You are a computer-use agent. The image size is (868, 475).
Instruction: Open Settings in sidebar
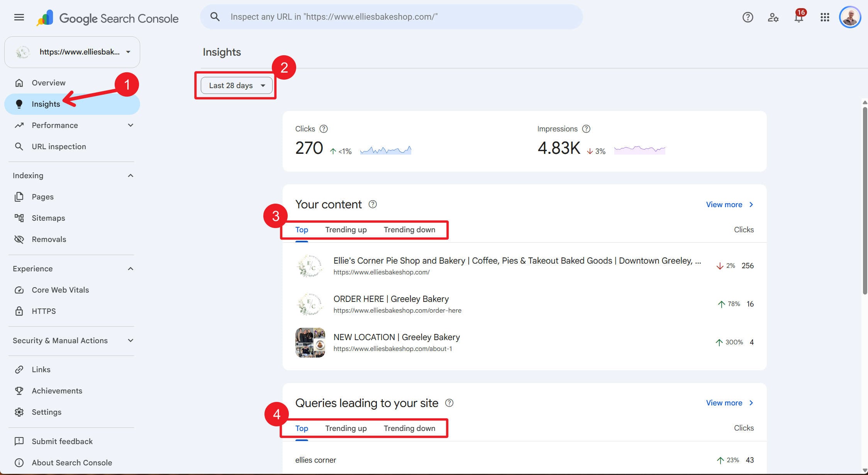tap(72, 412)
